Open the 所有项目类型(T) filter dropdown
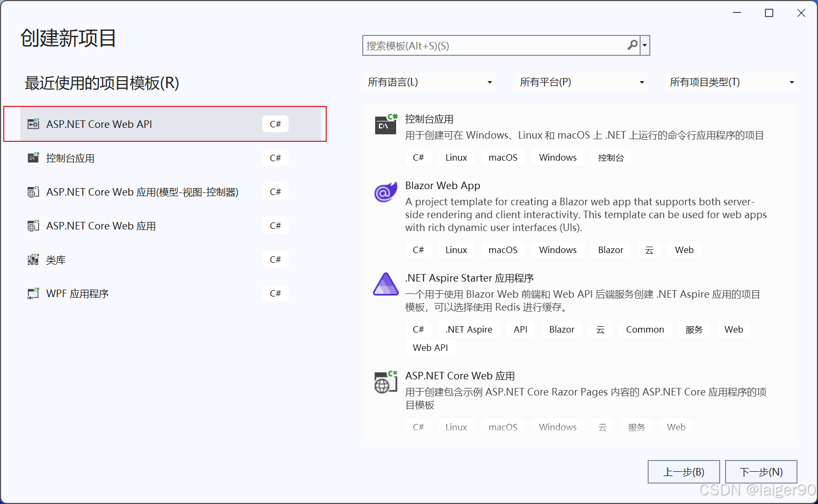 pyautogui.click(x=731, y=82)
